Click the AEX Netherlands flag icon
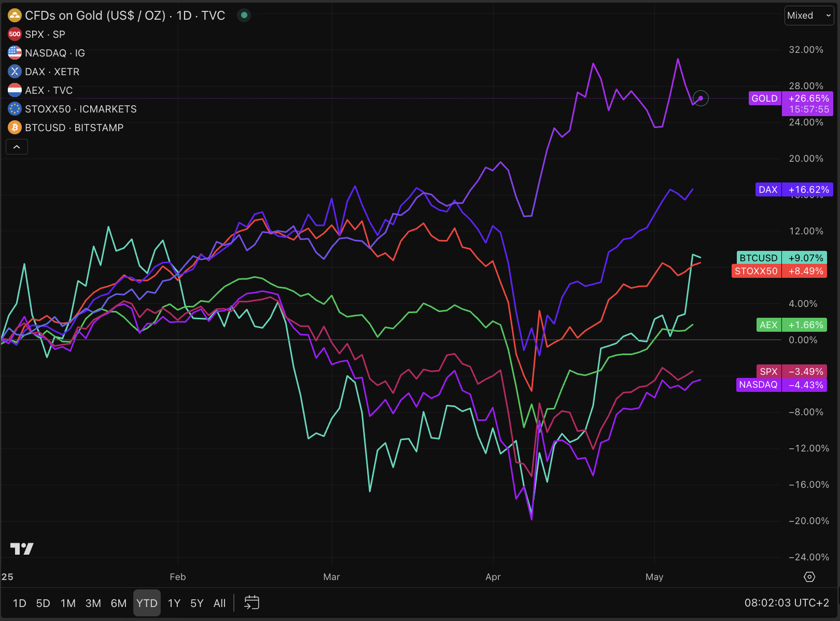The width and height of the screenshot is (840, 621). [15, 90]
